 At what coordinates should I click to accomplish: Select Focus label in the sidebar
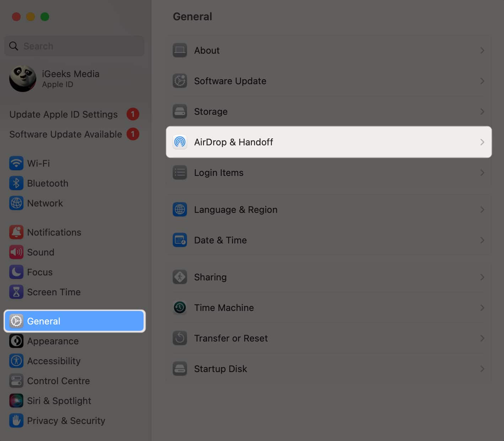(40, 272)
